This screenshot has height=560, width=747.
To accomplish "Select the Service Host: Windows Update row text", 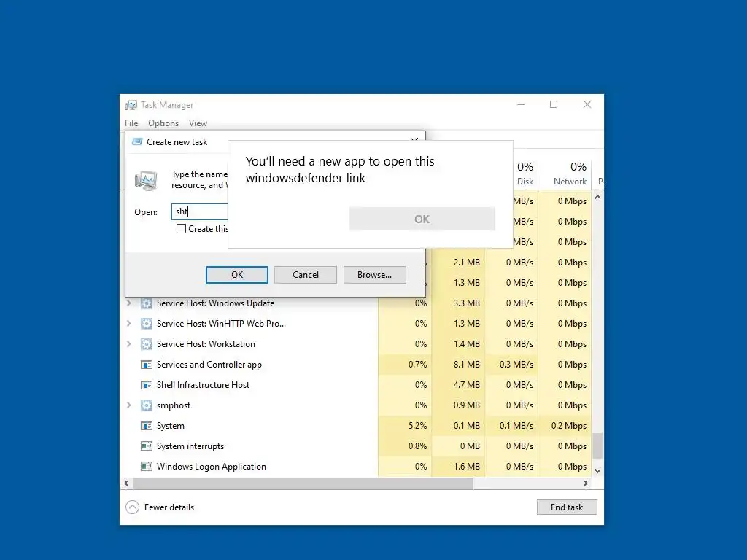I will coord(215,303).
